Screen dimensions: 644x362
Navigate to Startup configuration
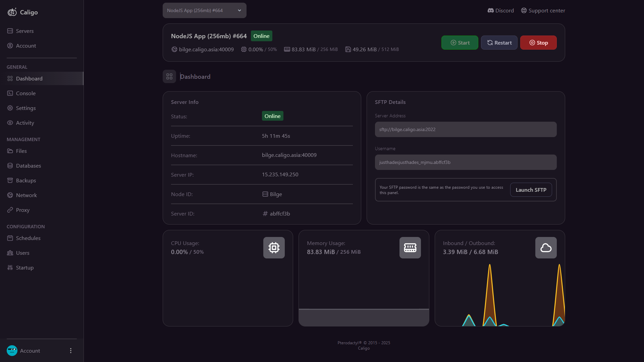[24, 267]
